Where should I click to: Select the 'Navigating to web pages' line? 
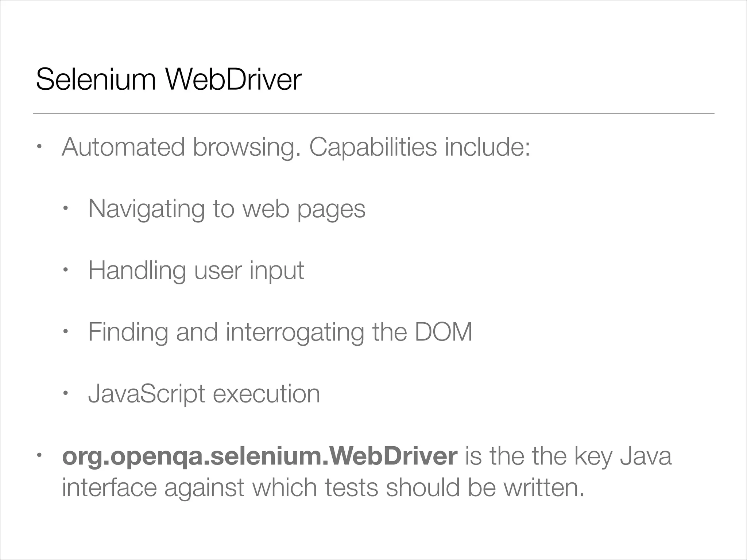pyautogui.click(x=227, y=209)
